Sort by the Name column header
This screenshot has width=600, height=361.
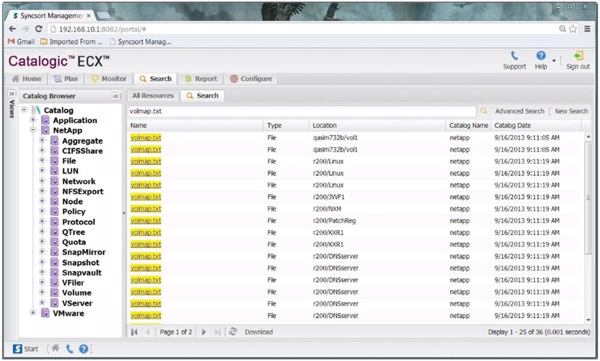(196, 125)
